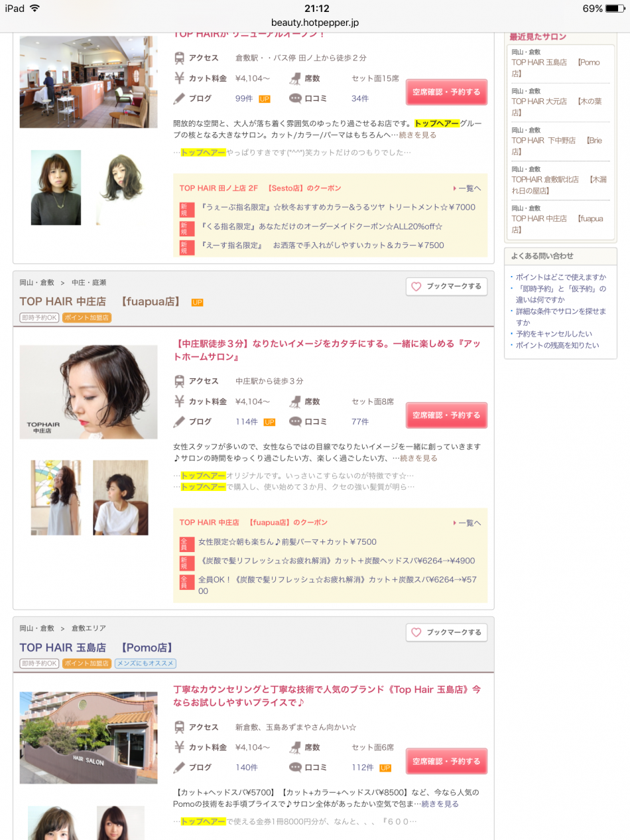Tap the train access icon beside 田ノ上から徒歩２分

[x=179, y=58]
